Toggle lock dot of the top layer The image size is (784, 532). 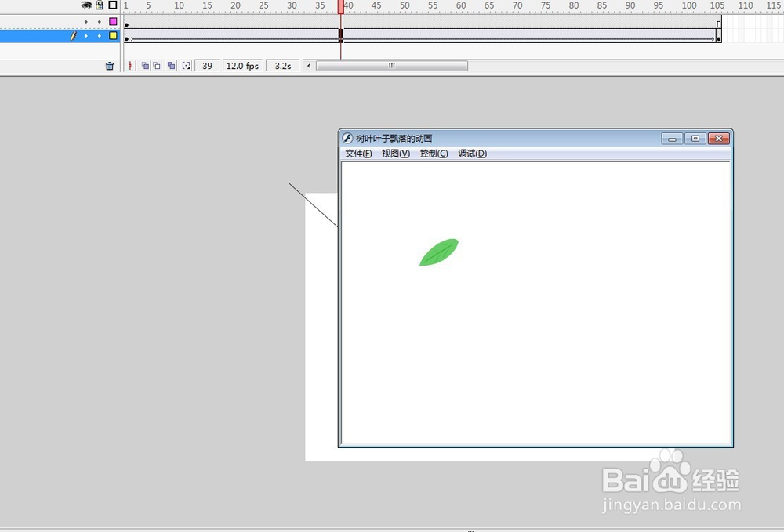[100, 21]
